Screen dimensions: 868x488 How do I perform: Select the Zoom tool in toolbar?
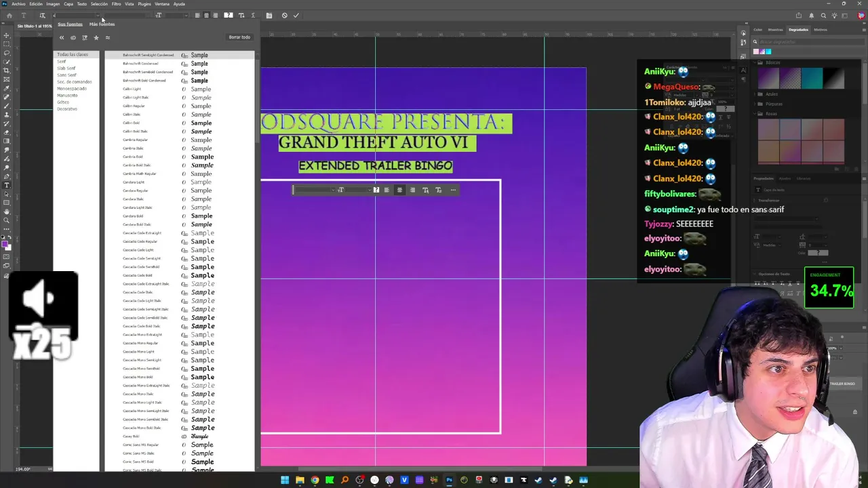pyautogui.click(x=7, y=220)
